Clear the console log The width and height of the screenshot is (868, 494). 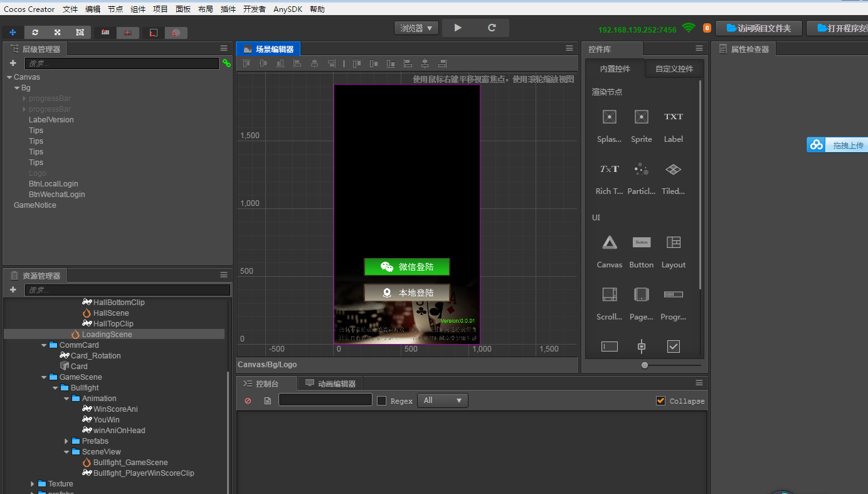248,400
